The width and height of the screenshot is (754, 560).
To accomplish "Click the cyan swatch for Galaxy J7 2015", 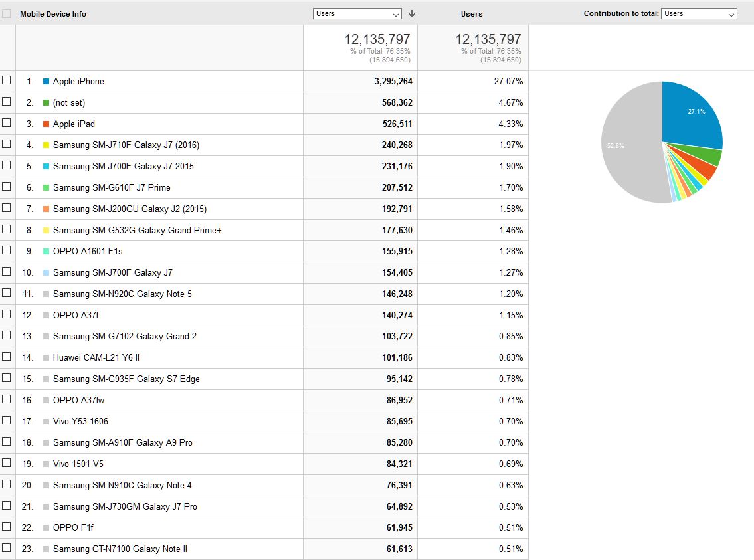I will 46,166.
